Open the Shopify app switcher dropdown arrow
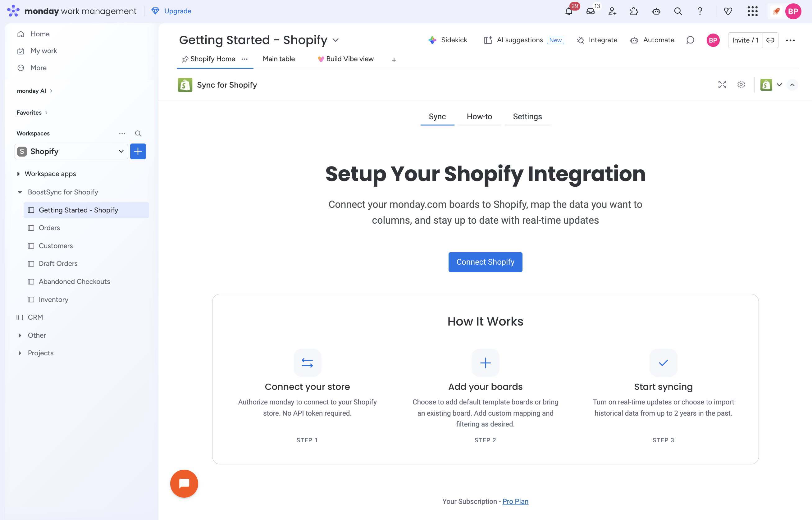 779,84
